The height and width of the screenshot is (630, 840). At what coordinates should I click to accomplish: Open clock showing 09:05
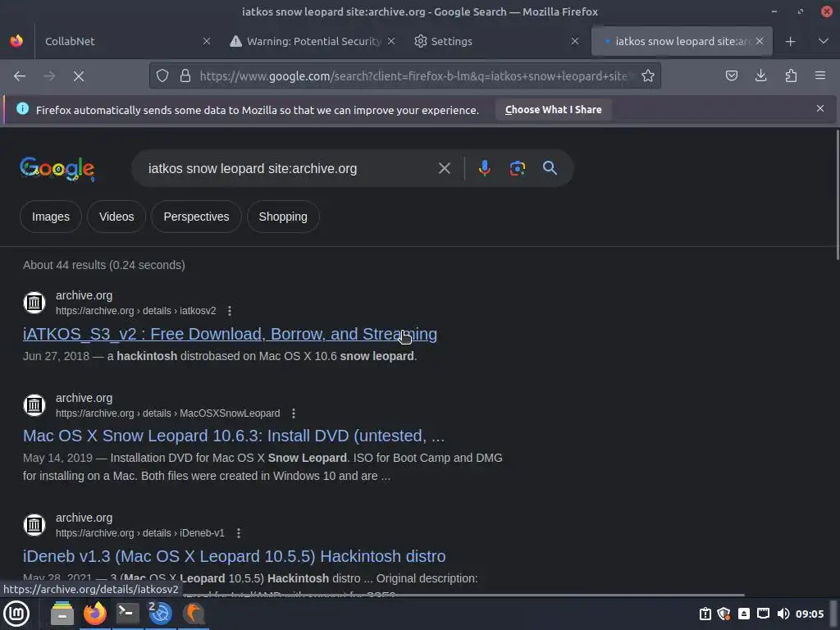809,614
